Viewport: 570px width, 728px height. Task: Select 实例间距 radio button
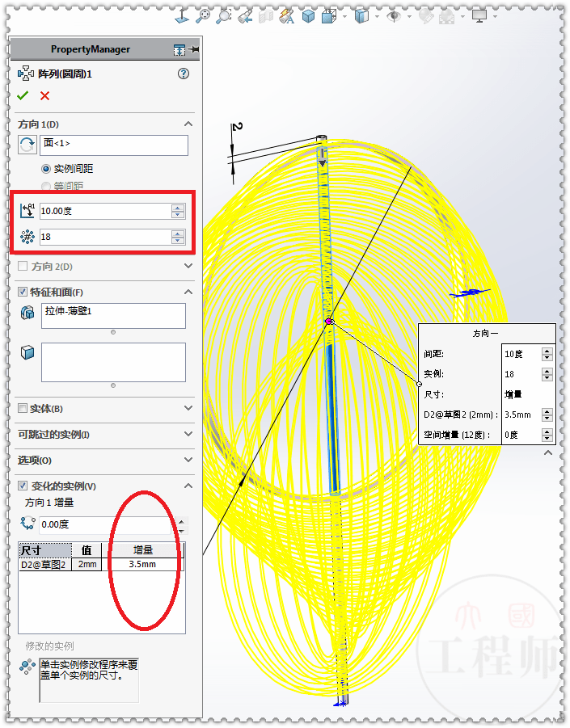pyautogui.click(x=45, y=169)
